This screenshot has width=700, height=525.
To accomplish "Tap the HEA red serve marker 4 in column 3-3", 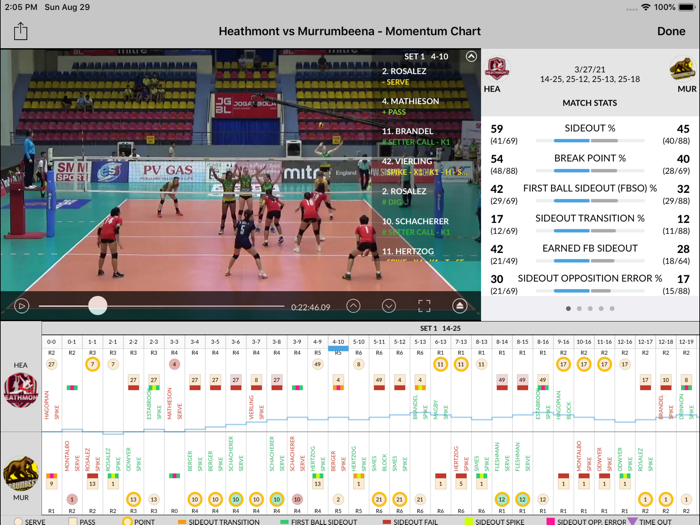I will pos(174,364).
